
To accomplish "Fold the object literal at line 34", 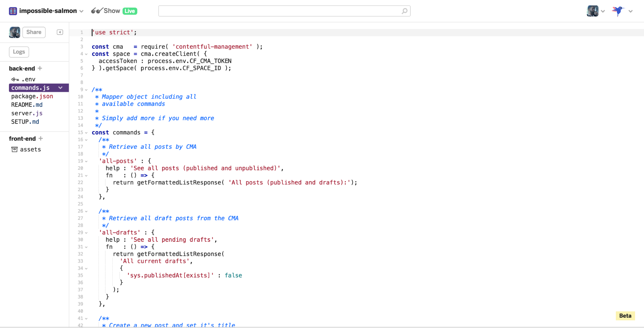I will [x=86, y=268].
